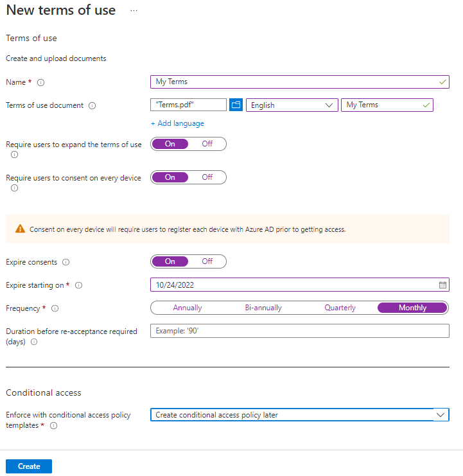Open the English language dropdown

click(x=292, y=105)
